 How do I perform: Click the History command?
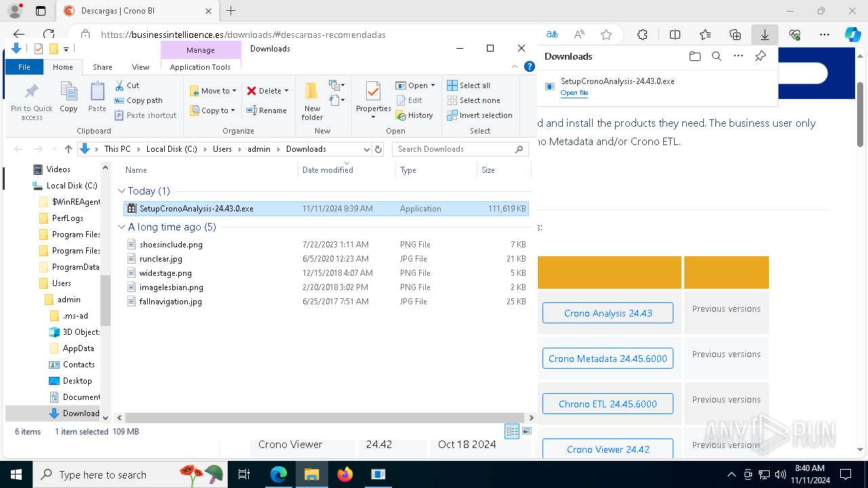[x=414, y=115]
